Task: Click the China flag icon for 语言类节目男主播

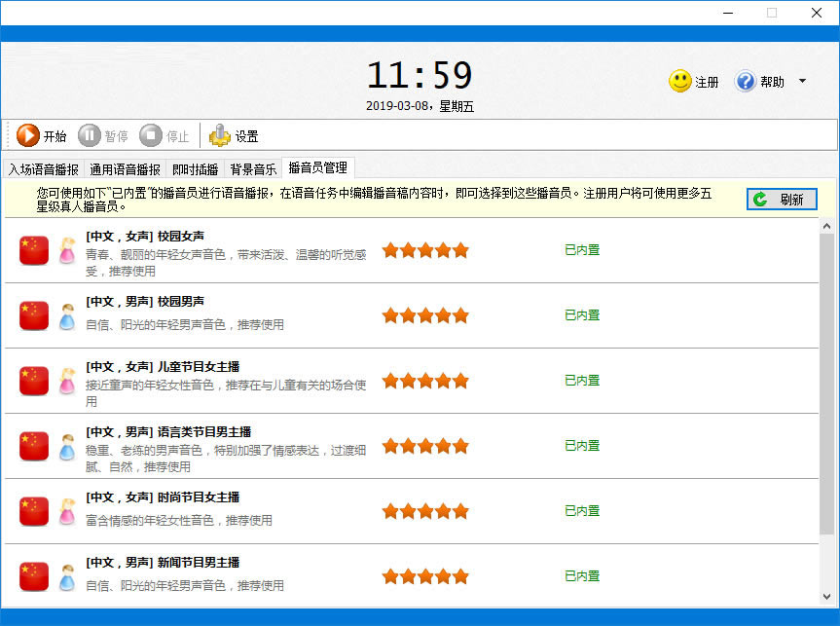Action: pos(34,446)
